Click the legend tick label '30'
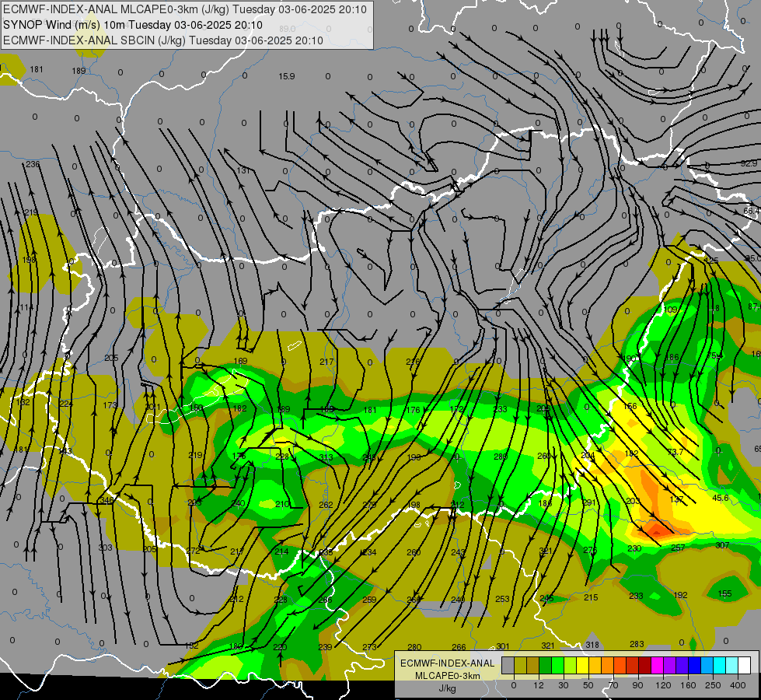The image size is (761, 700). tap(564, 685)
